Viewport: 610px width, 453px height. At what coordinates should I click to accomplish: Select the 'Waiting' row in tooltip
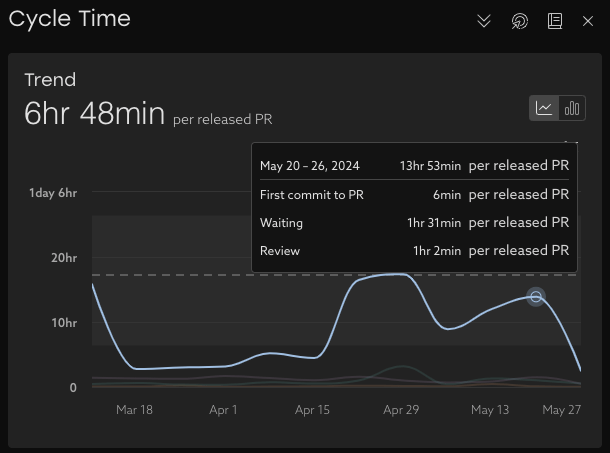click(x=414, y=223)
